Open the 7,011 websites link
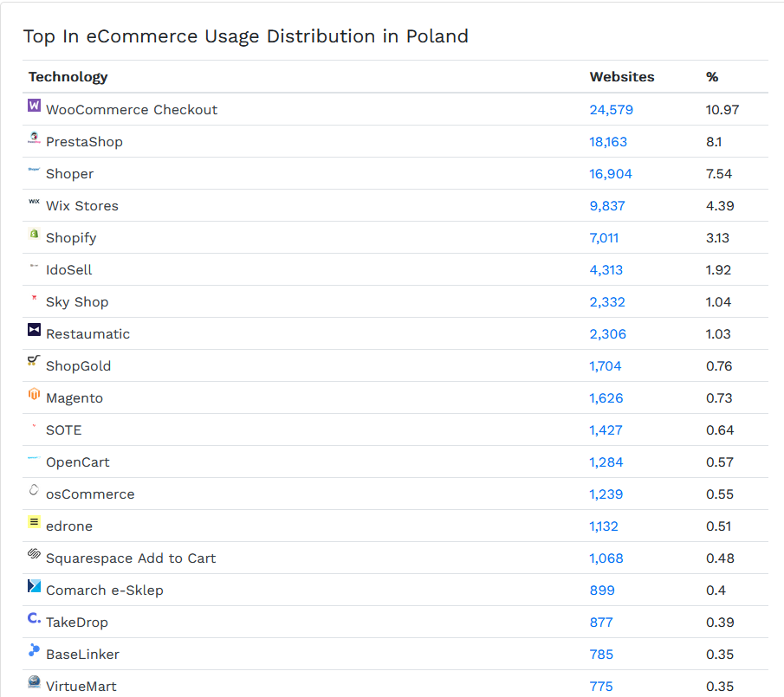 point(604,238)
